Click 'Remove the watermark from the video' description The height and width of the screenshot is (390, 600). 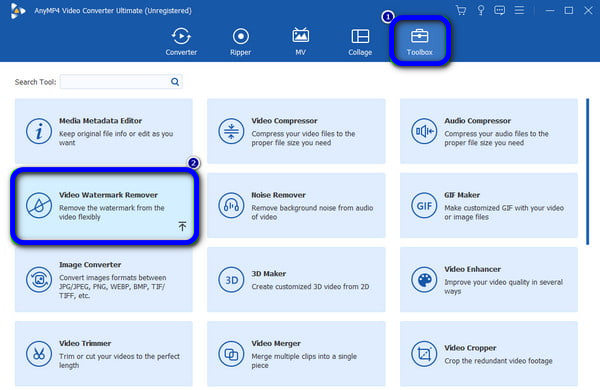pos(111,212)
